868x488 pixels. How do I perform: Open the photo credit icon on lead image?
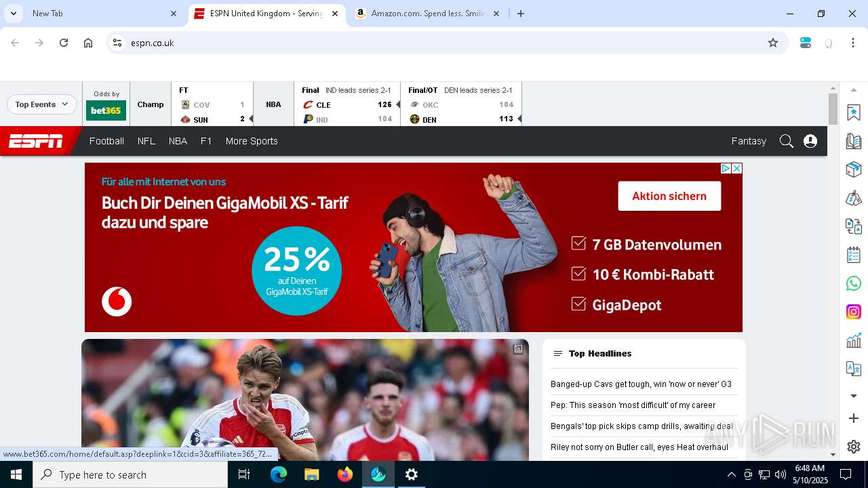click(518, 348)
